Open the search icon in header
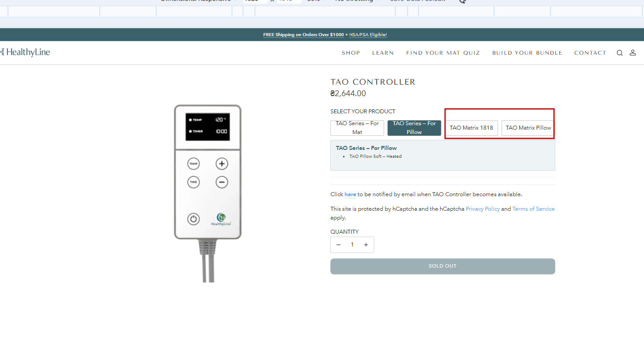644x339 pixels. click(x=620, y=53)
